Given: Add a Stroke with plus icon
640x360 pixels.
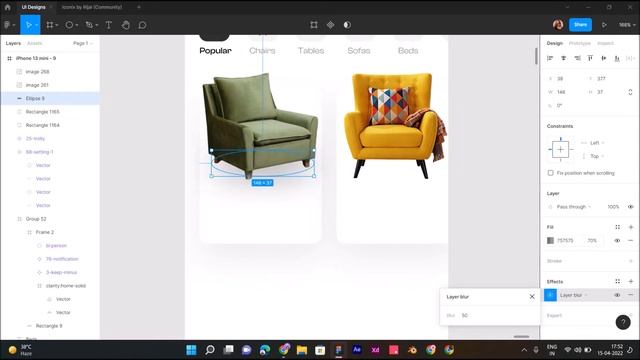Looking at the screenshot, I should tap(631, 261).
